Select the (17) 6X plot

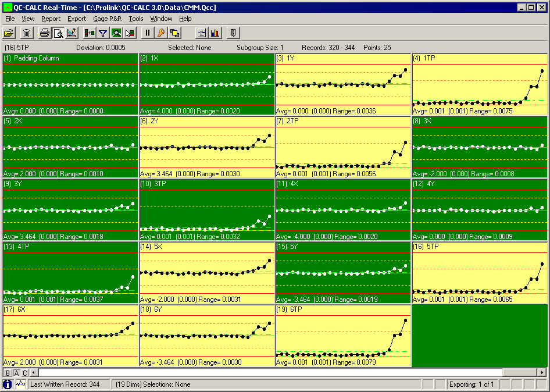coord(70,336)
